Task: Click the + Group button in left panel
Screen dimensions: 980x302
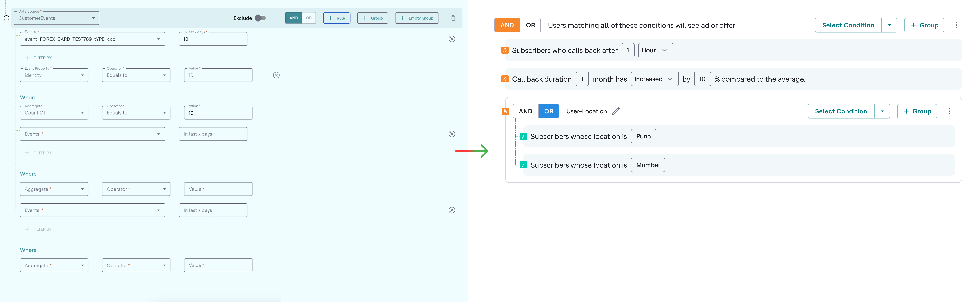Action: tap(373, 18)
